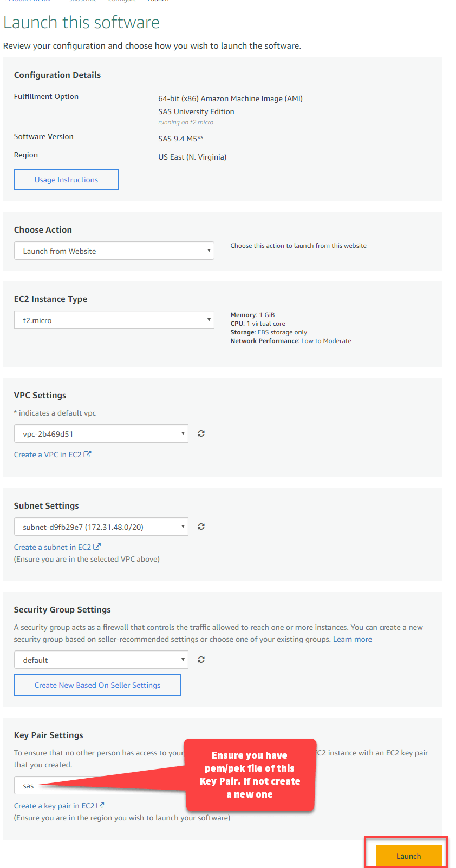This screenshot has height=868, width=456.
Task: Open the vpc-2b469d51 VPC dropdown
Action: click(101, 433)
